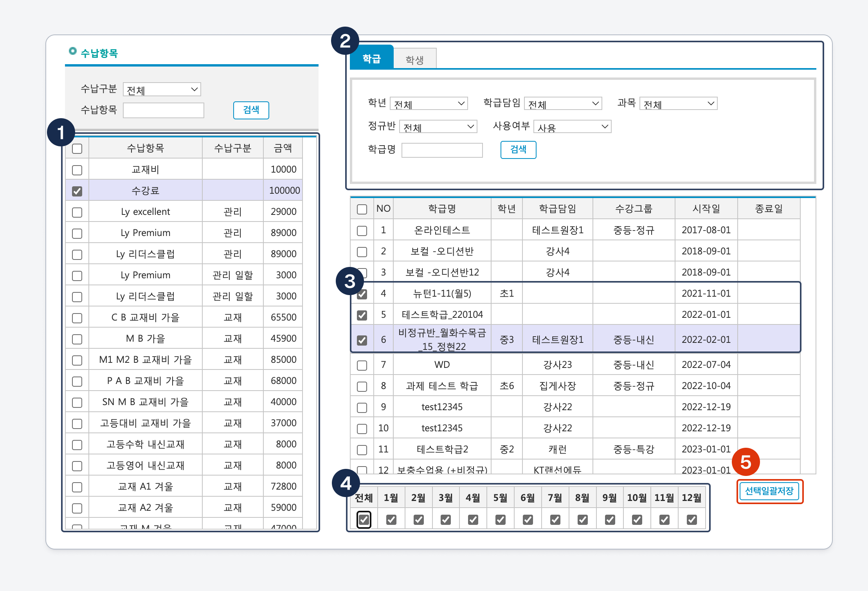Click 검색 button beside 학급명 field
The width and height of the screenshot is (868, 591).
point(518,150)
